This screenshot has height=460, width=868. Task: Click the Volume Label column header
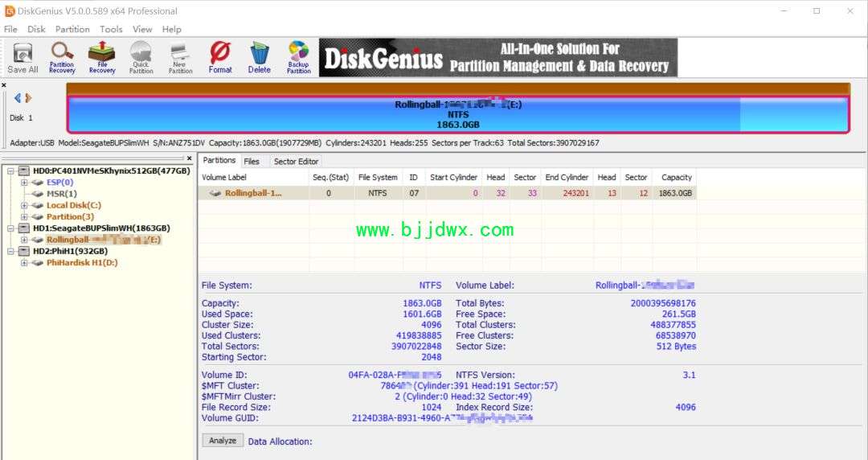[x=253, y=178]
